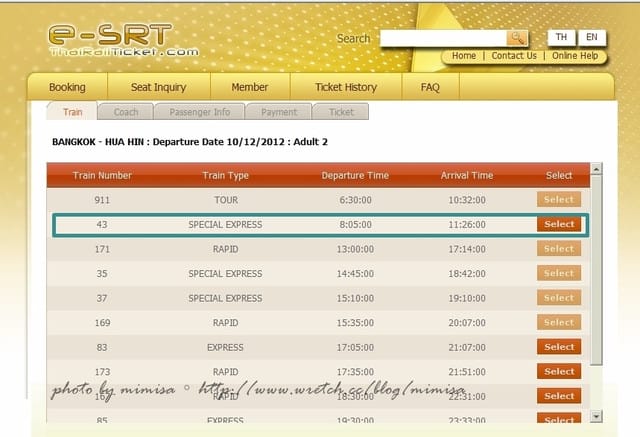Select the Passenger Info step tab
Screen dimensions: 640x437
(x=200, y=112)
